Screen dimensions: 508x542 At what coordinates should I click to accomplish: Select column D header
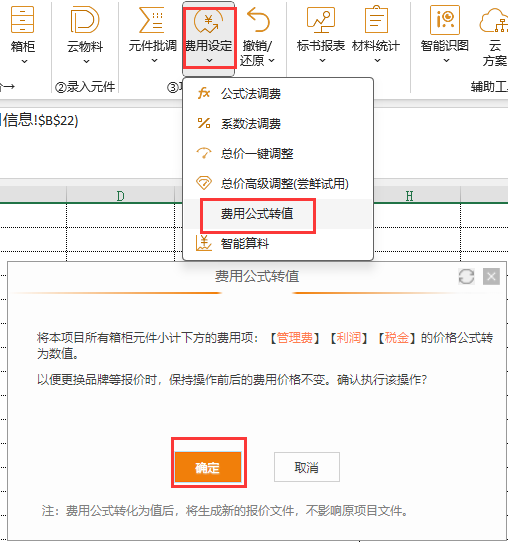pyautogui.click(x=120, y=196)
